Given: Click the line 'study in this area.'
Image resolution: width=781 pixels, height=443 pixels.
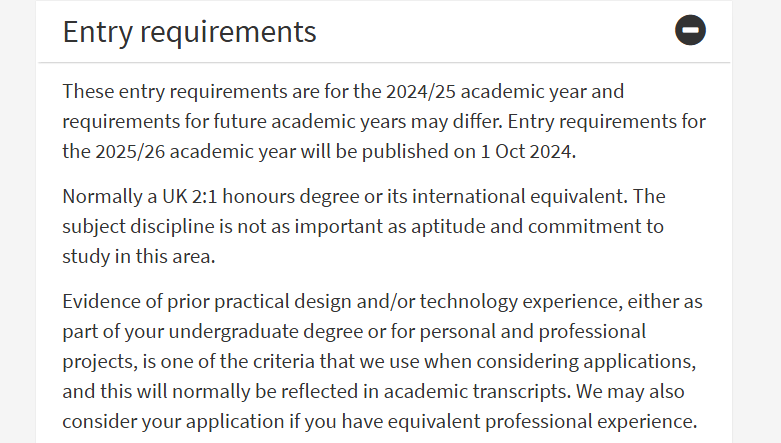Looking at the screenshot, I should coord(138,257).
